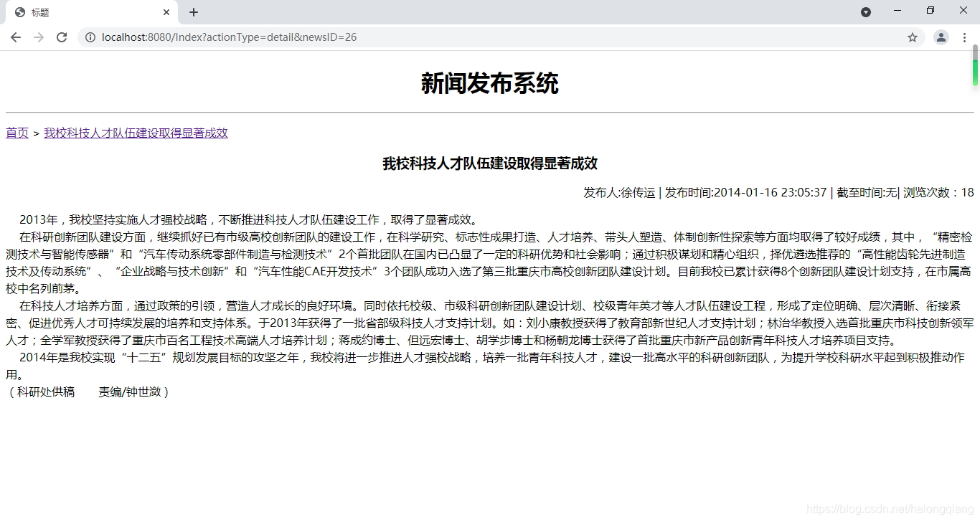Viewport: 980px width, 522px height.
Task: Close the Chrome window
Action: [963, 11]
